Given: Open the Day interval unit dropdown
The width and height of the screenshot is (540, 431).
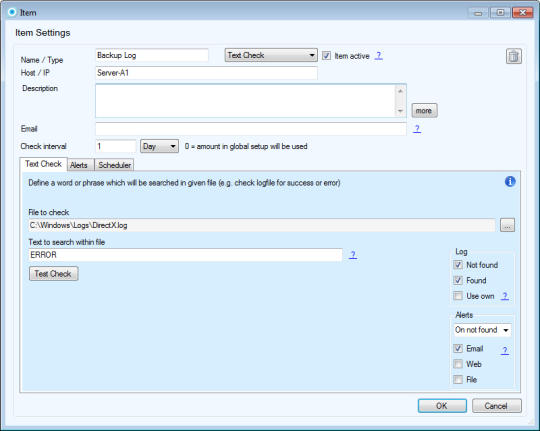Looking at the screenshot, I should (x=159, y=146).
